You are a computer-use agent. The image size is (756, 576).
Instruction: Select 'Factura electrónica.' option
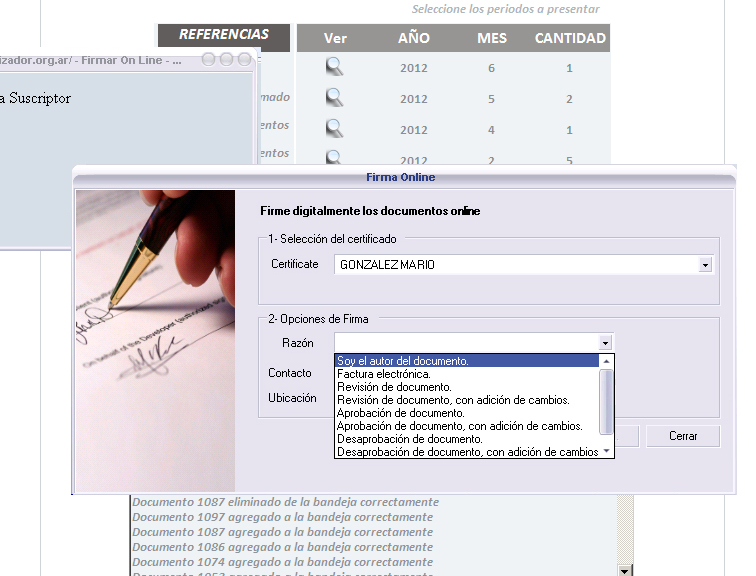click(x=384, y=374)
